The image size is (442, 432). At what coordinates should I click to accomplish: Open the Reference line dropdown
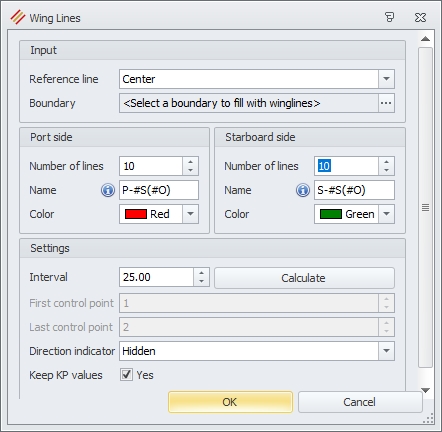(386, 79)
